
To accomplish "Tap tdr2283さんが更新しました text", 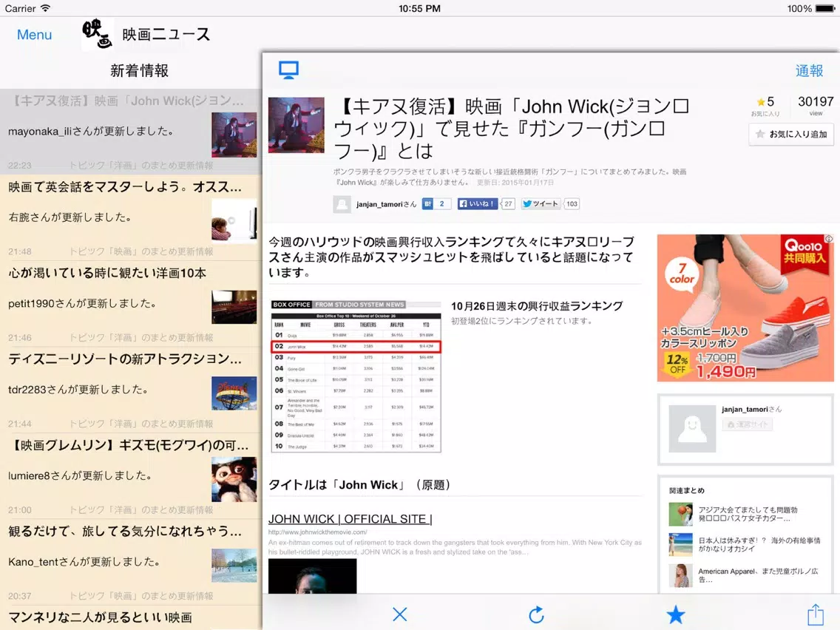I will 78,390.
